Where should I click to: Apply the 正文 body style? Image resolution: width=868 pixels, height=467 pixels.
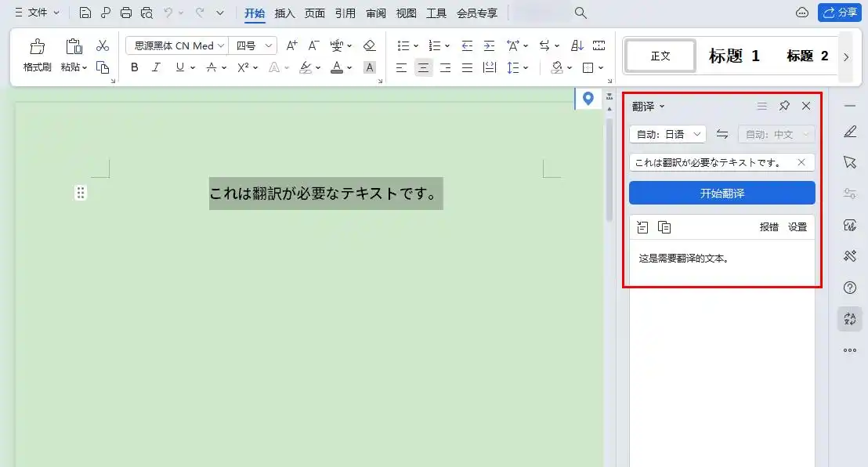click(660, 56)
